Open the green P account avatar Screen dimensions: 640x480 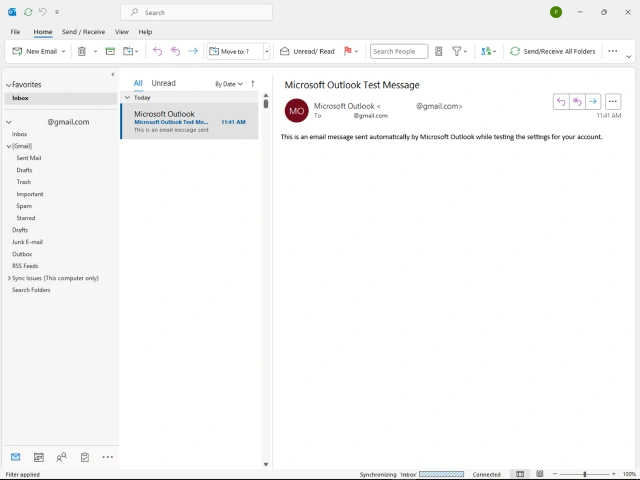[556, 12]
